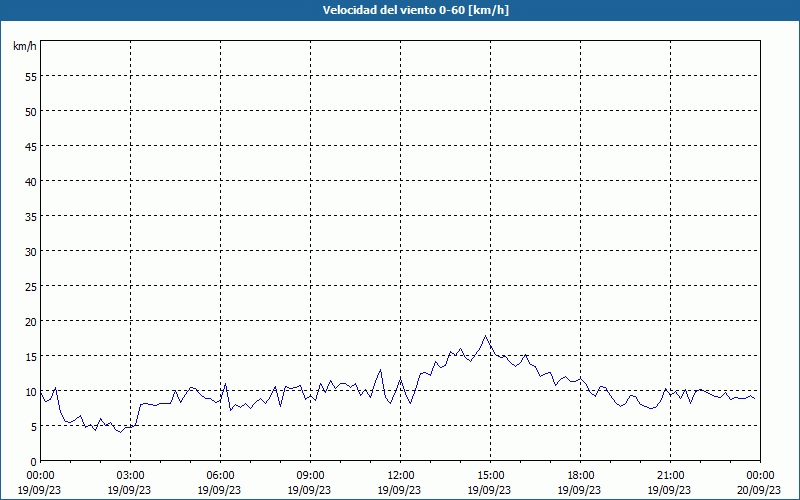Click the y-axis label 20
This screenshot has height=500, width=800.
tap(31, 321)
